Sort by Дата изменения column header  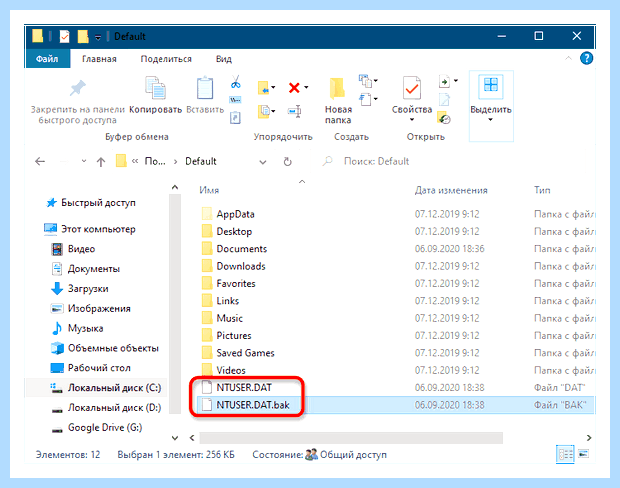[x=451, y=190]
